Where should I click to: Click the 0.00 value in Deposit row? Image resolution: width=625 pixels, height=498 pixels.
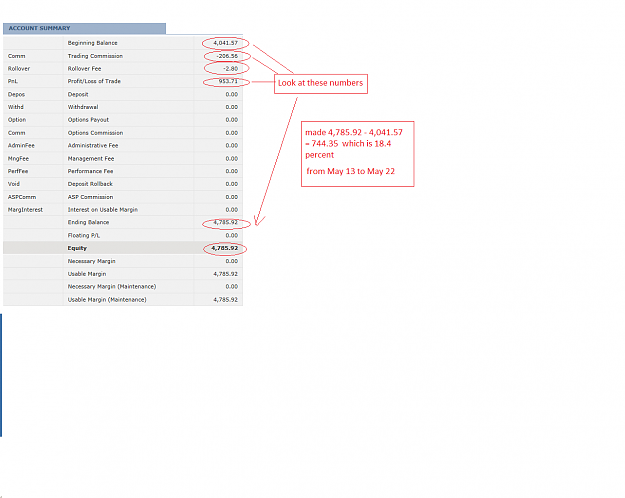pos(232,94)
